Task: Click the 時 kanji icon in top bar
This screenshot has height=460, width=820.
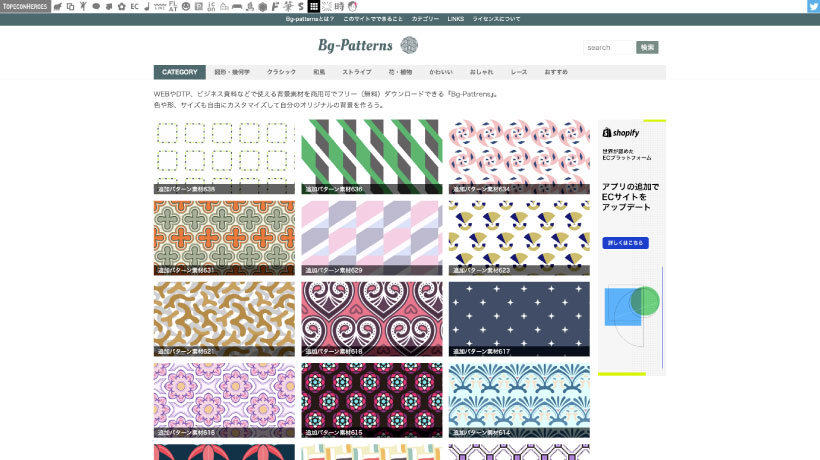Action: coord(339,6)
